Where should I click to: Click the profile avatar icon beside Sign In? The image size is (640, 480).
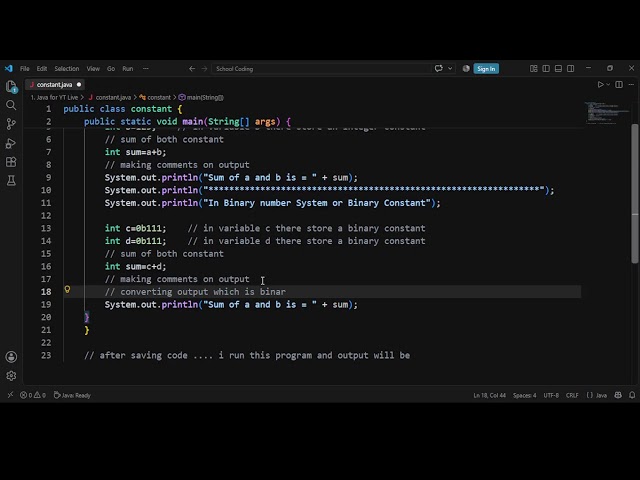coord(466,69)
